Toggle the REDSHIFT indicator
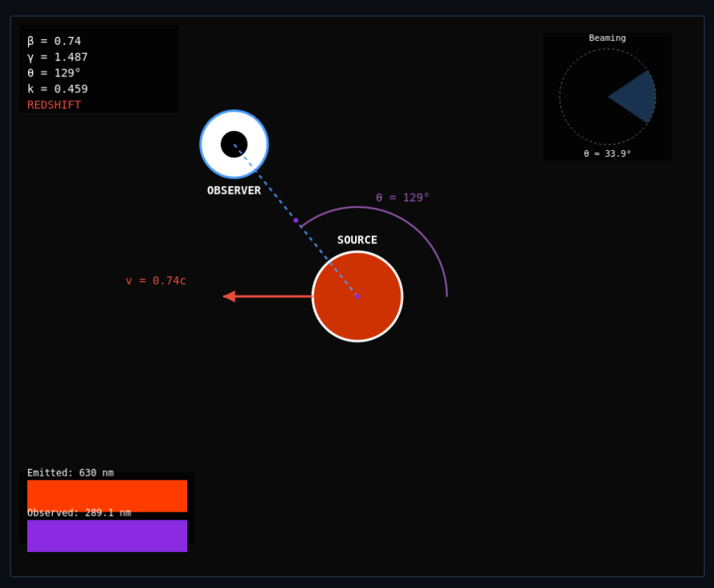This screenshot has height=588, width=714. pyautogui.click(x=53, y=104)
